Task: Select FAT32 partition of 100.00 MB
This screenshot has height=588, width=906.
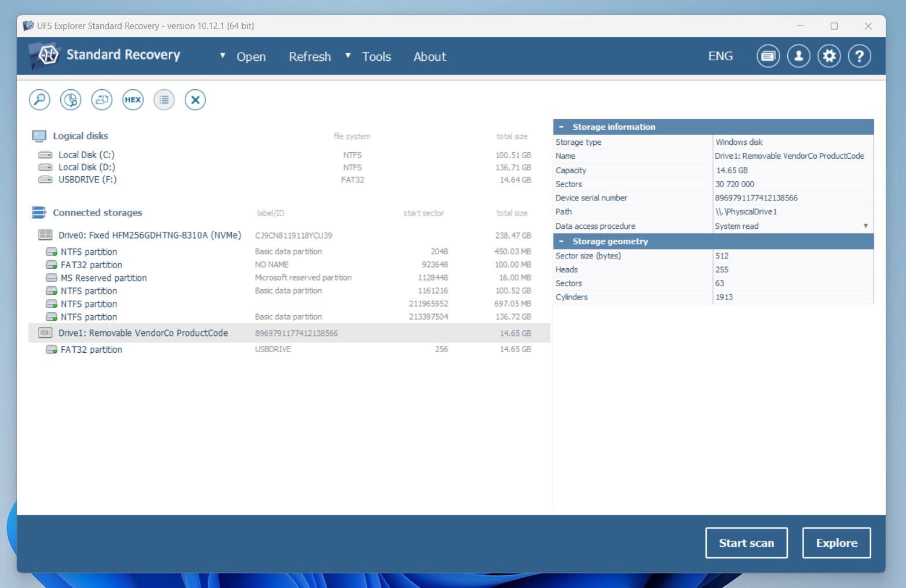Action: [x=289, y=265]
